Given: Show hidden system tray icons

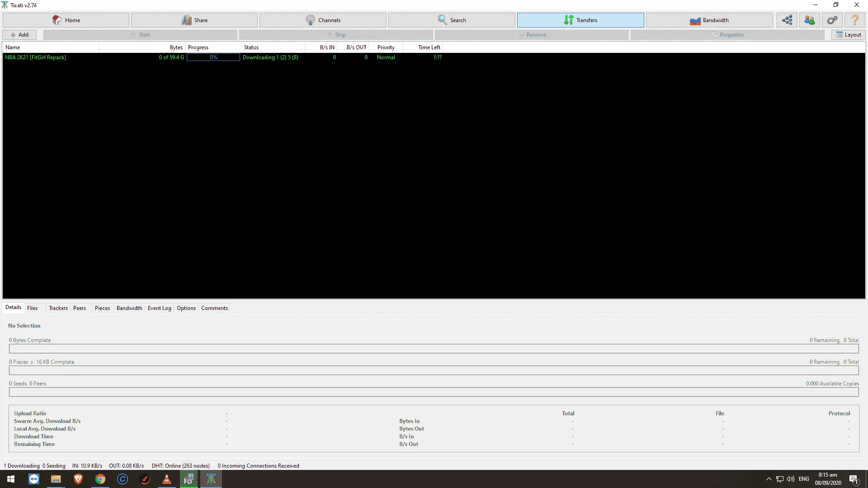Looking at the screenshot, I should click(x=769, y=479).
